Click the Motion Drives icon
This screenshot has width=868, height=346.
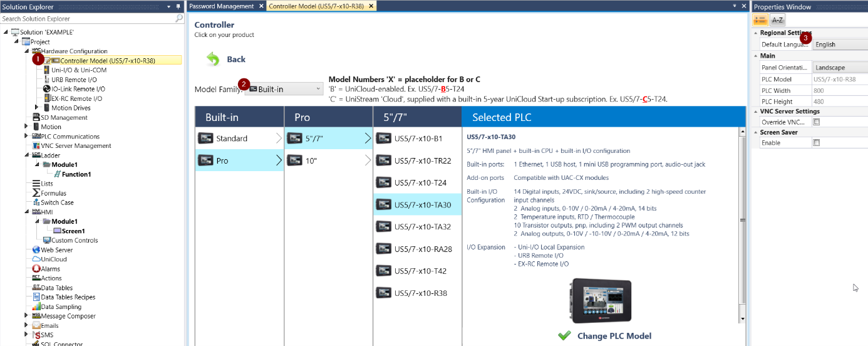pyautogui.click(x=47, y=108)
